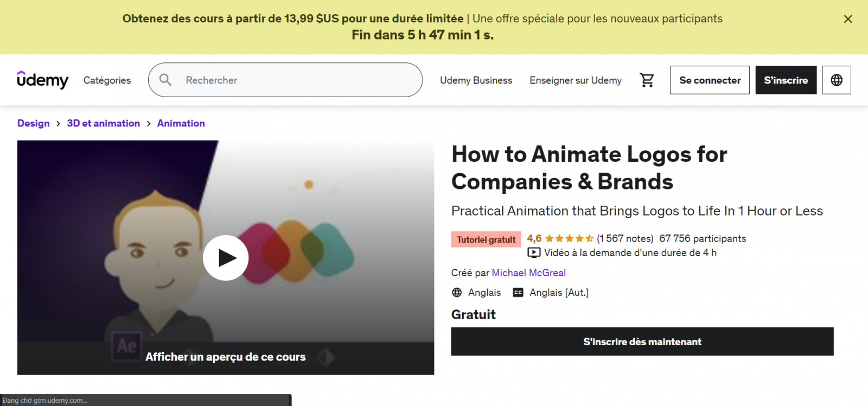The height and width of the screenshot is (406, 868).
Task: Dismiss the yellow promotional banner
Action: tap(848, 19)
